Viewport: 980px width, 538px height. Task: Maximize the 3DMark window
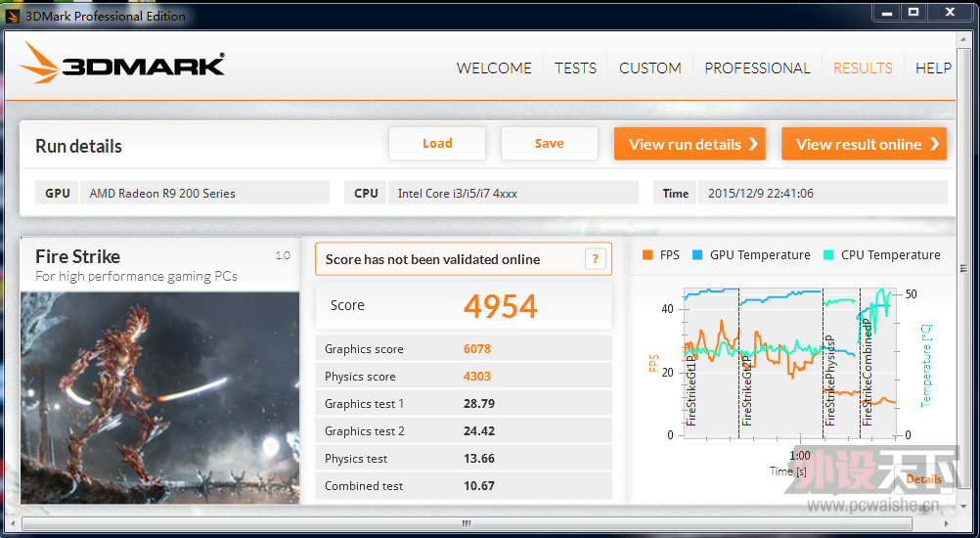(913, 12)
